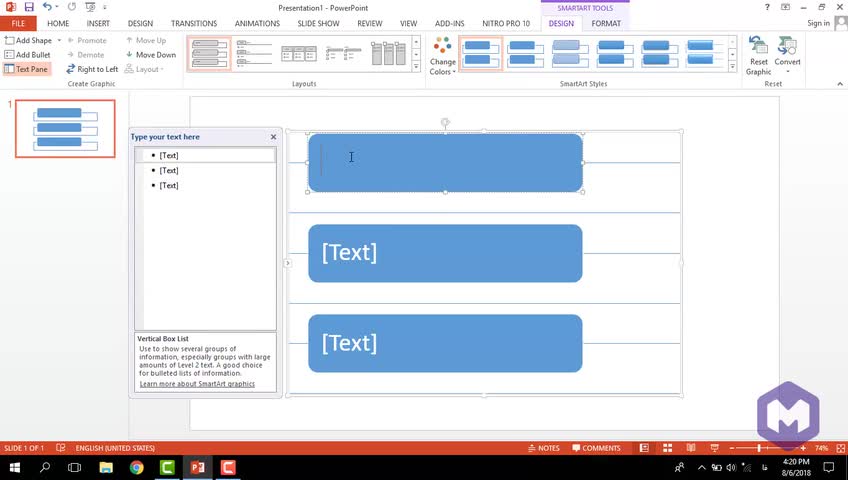This screenshot has width=848, height=480.
Task: Switch to Reading view
Action: [691, 448]
